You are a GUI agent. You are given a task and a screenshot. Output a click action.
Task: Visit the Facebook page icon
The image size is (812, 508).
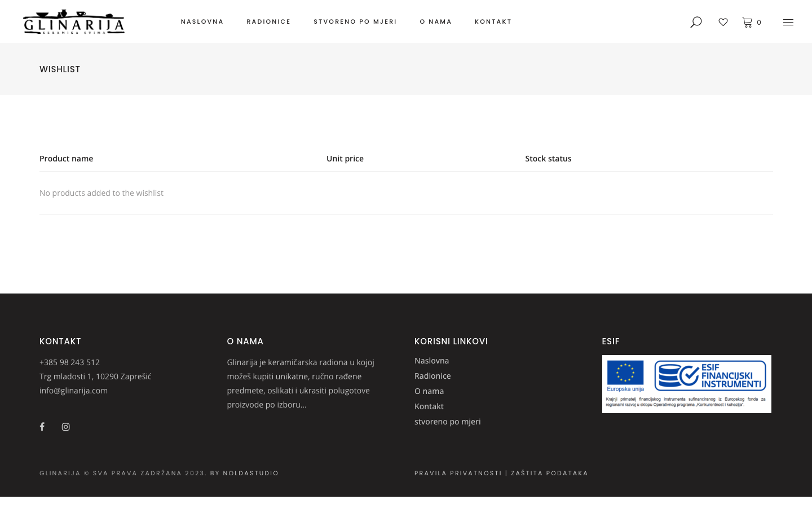tap(42, 427)
